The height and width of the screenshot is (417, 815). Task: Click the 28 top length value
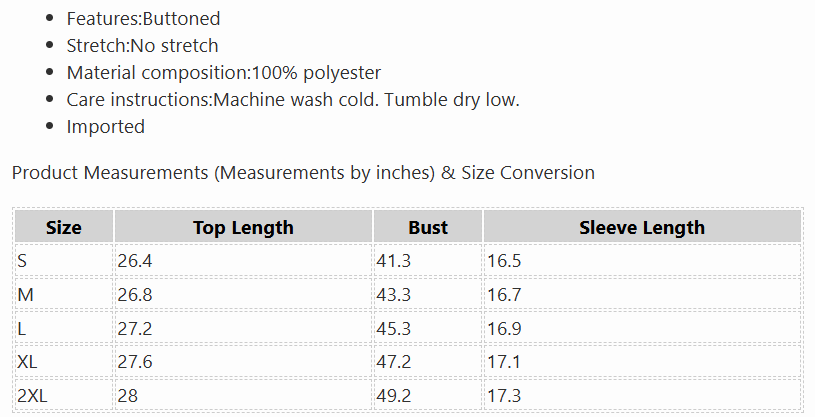click(127, 396)
